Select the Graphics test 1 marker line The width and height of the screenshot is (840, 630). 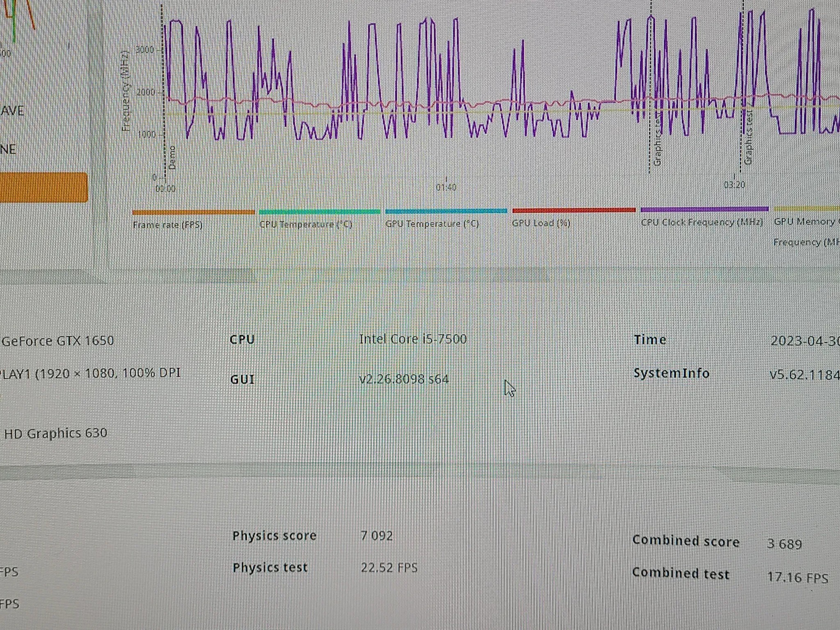coord(657,139)
